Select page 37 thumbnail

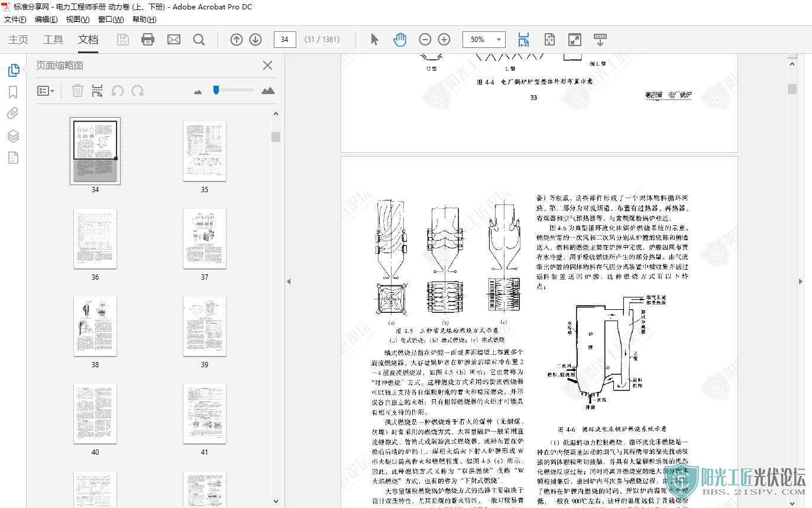(x=205, y=238)
